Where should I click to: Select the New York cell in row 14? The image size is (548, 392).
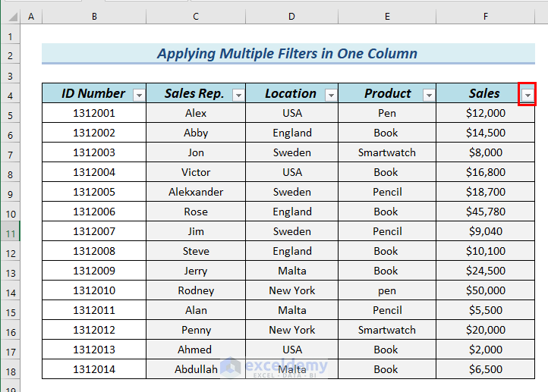point(291,290)
